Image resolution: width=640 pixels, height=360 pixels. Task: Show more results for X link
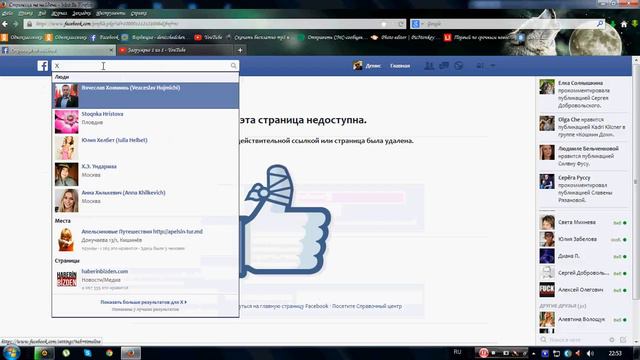[144, 302]
